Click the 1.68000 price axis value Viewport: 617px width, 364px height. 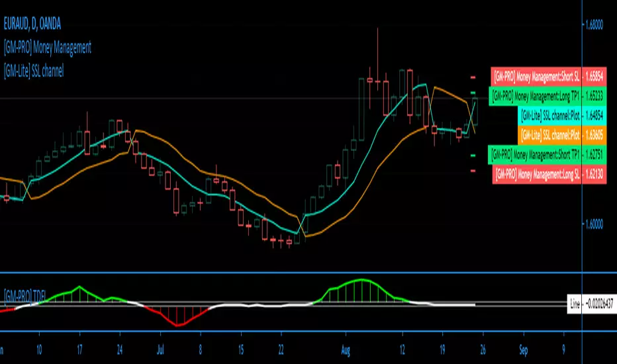[594, 24]
